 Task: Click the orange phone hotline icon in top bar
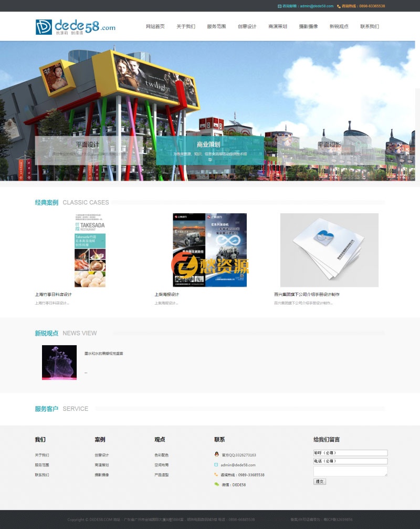tap(339, 6)
